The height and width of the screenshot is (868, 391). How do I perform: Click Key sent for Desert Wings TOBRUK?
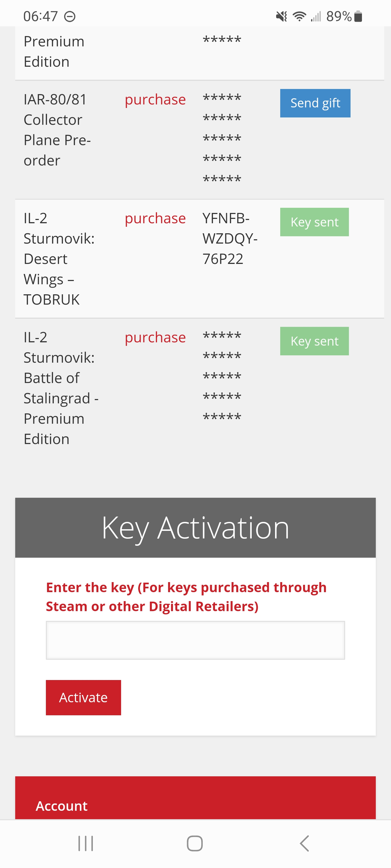click(314, 222)
